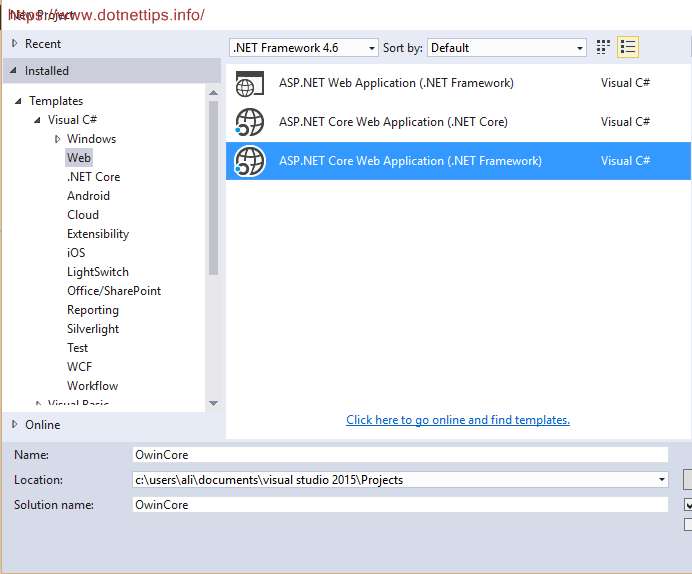Open the .NET Framework 4.6 version dropdown
This screenshot has width=692, height=574.
(304, 48)
